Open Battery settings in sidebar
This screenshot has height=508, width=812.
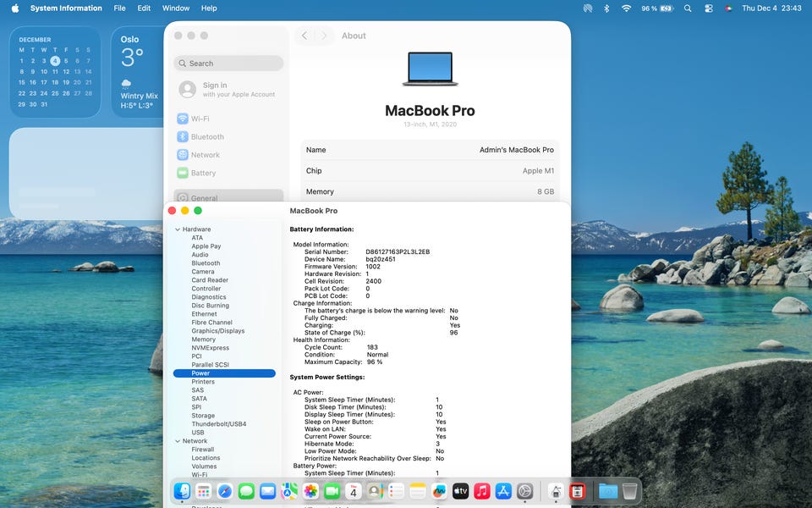pyautogui.click(x=203, y=173)
